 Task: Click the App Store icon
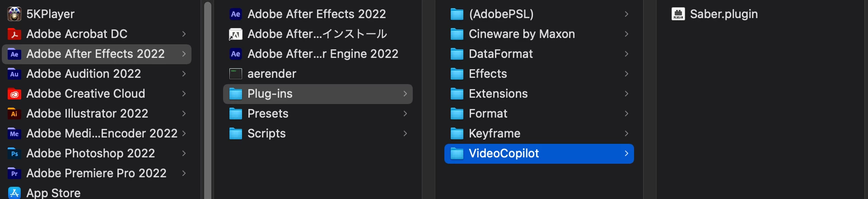14,193
